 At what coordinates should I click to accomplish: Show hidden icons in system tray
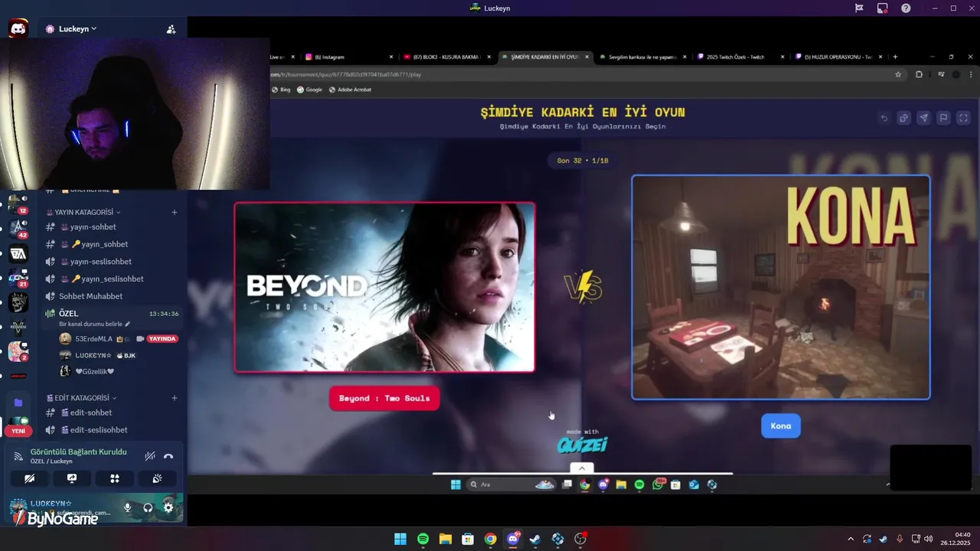tap(850, 539)
